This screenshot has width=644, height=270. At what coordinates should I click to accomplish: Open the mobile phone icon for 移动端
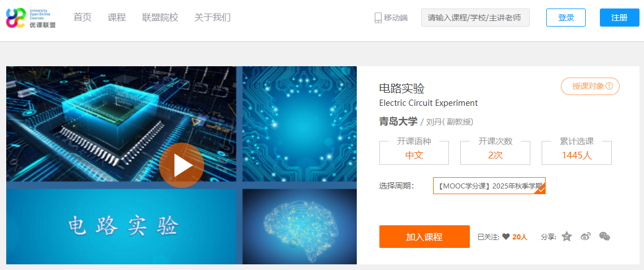pyautogui.click(x=378, y=18)
